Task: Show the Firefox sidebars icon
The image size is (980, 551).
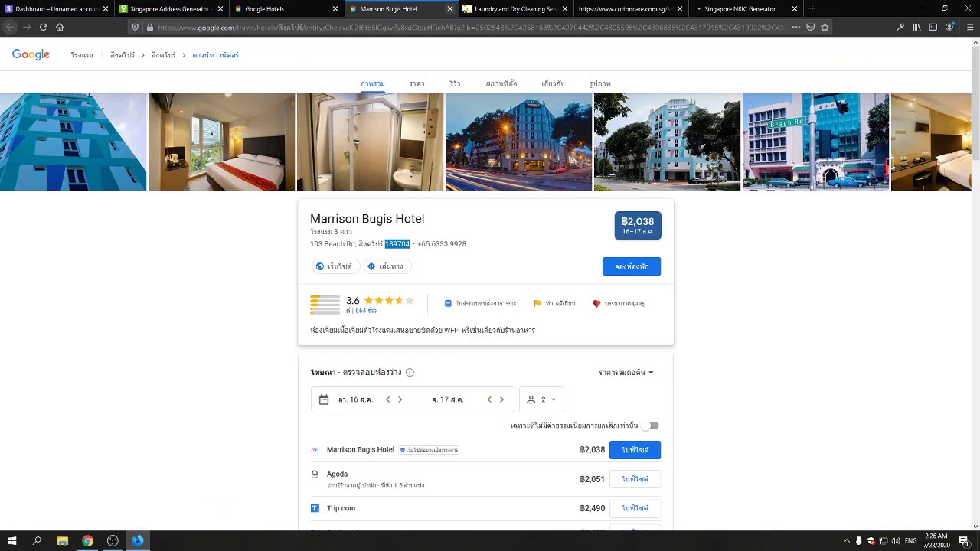Action: click(933, 27)
